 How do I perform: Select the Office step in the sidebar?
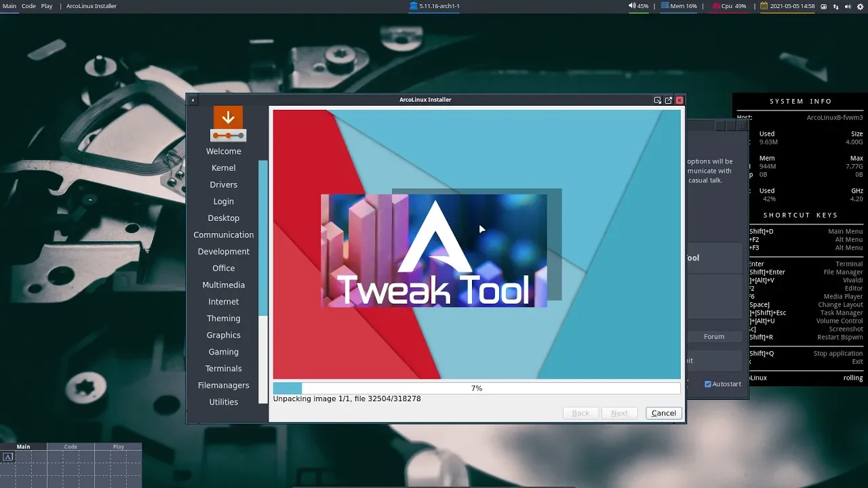[x=224, y=268]
